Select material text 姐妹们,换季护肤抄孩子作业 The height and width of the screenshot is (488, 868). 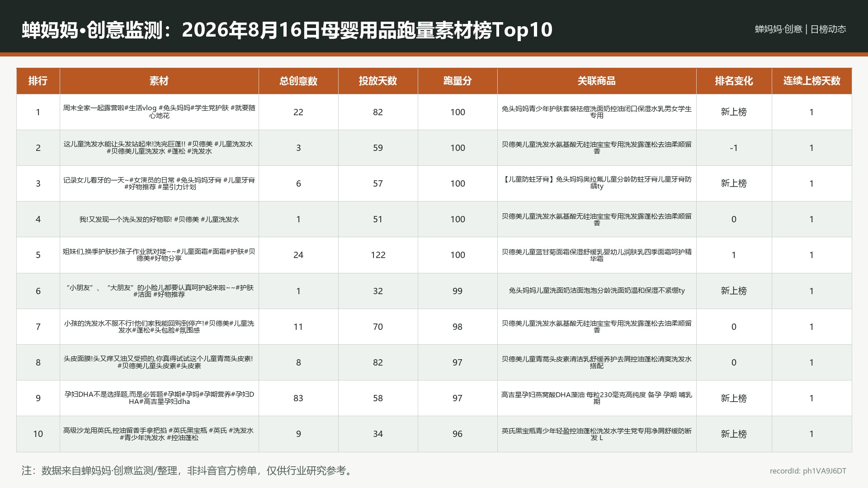pyautogui.click(x=159, y=255)
